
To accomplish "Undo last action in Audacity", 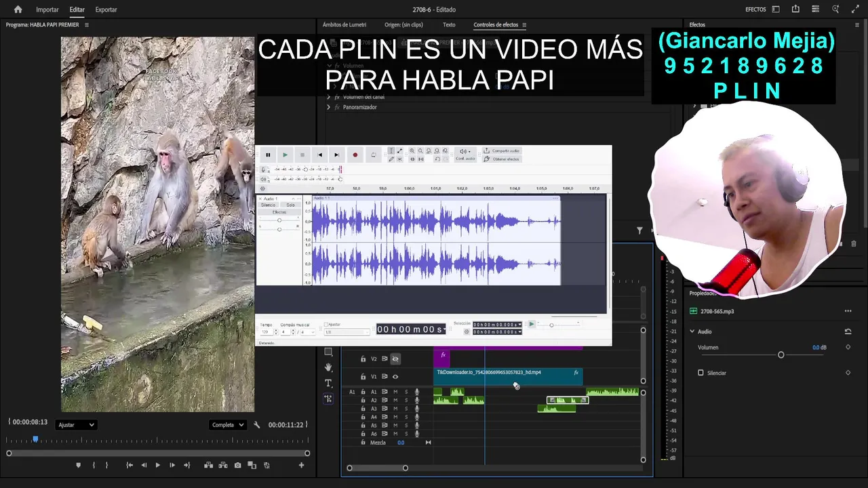I will tap(437, 159).
